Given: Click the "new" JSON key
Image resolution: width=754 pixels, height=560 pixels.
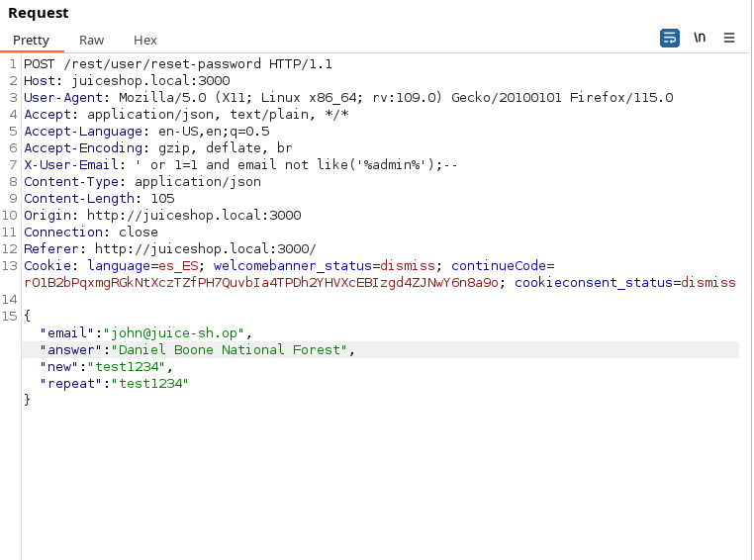Looking at the screenshot, I should coord(59,367).
